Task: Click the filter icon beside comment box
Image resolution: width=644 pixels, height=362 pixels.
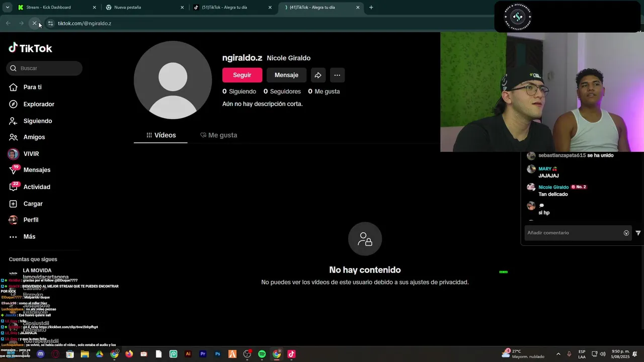Action: [x=638, y=233]
